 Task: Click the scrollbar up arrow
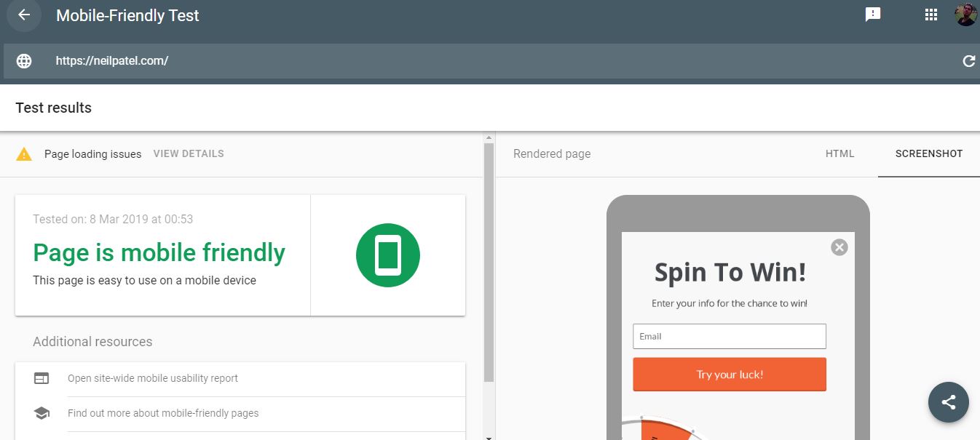pyautogui.click(x=489, y=137)
